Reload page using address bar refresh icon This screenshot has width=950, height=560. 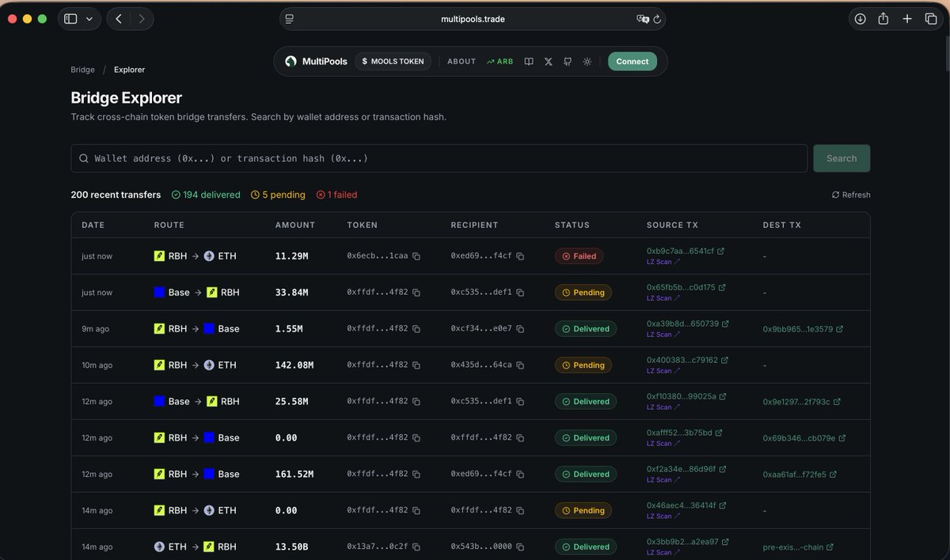(x=656, y=19)
